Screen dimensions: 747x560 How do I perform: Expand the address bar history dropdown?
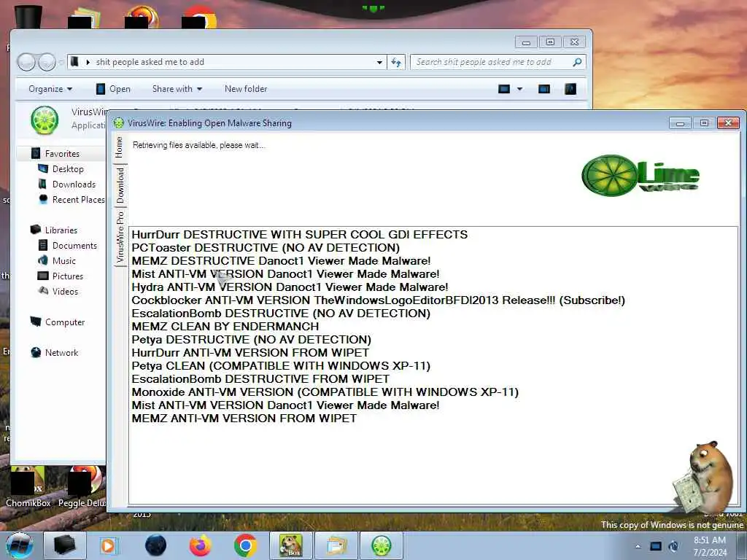click(x=379, y=63)
